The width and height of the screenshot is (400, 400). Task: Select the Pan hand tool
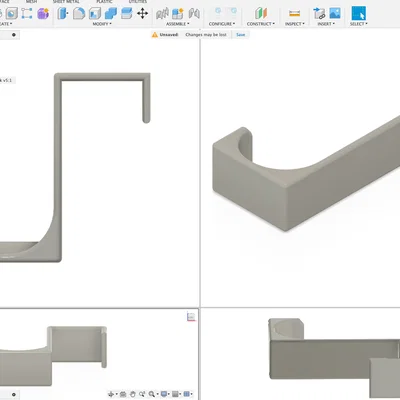(132, 394)
